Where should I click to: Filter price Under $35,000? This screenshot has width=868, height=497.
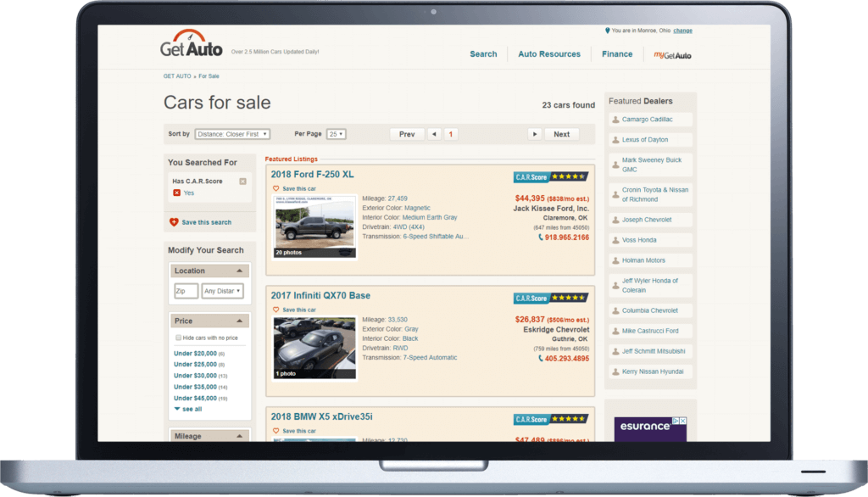pyautogui.click(x=196, y=388)
